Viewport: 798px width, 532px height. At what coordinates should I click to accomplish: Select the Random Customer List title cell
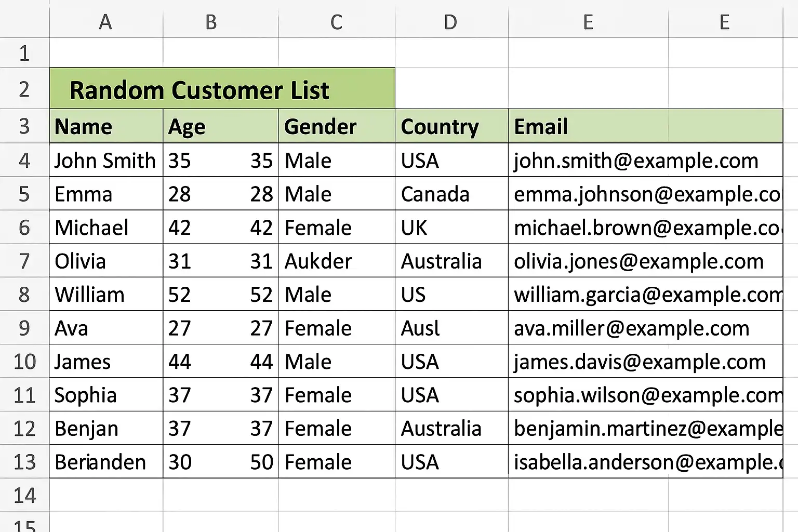(222, 89)
